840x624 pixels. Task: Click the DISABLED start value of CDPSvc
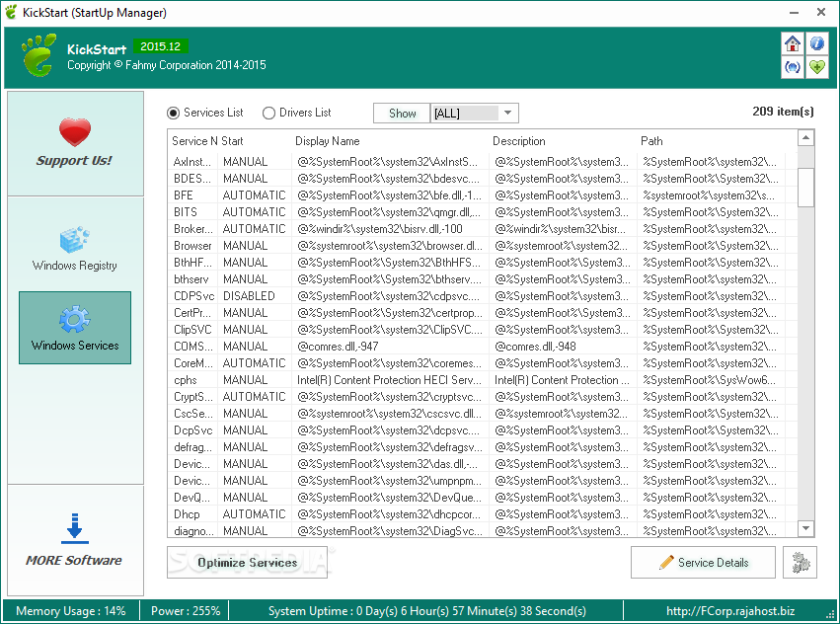click(x=249, y=296)
